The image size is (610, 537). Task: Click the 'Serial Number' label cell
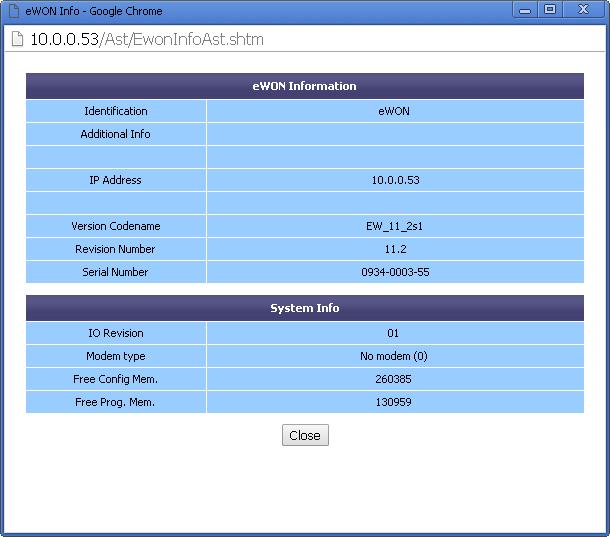pyautogui.click(x=116, y=272)
